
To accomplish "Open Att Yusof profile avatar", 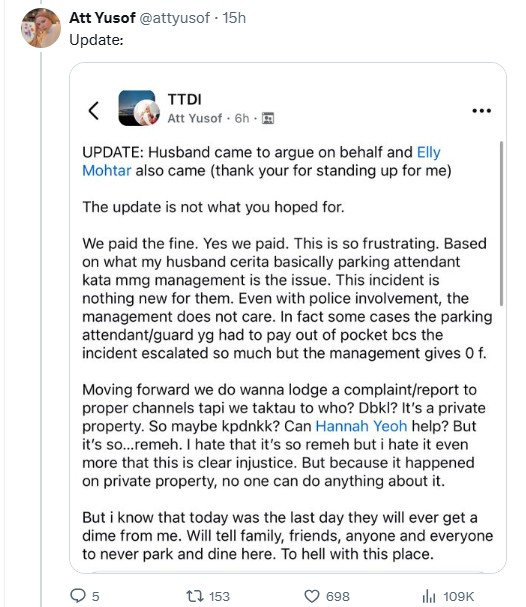I will [41, 28].
